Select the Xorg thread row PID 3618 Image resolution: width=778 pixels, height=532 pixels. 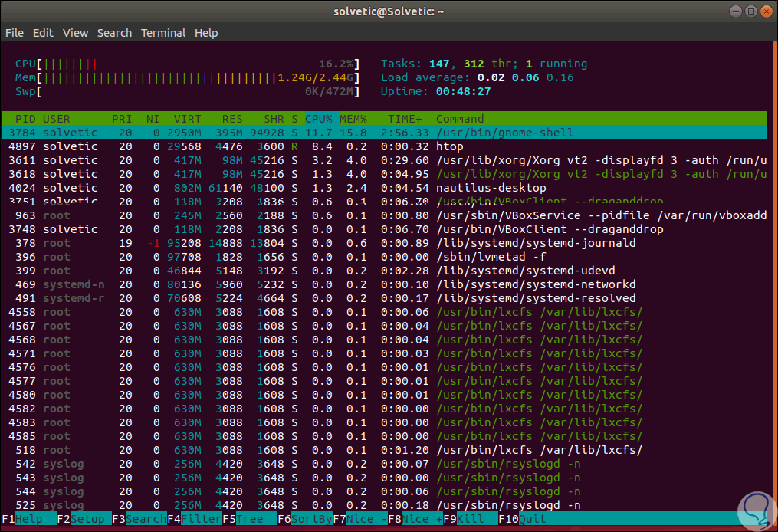(x=385, y=174)
